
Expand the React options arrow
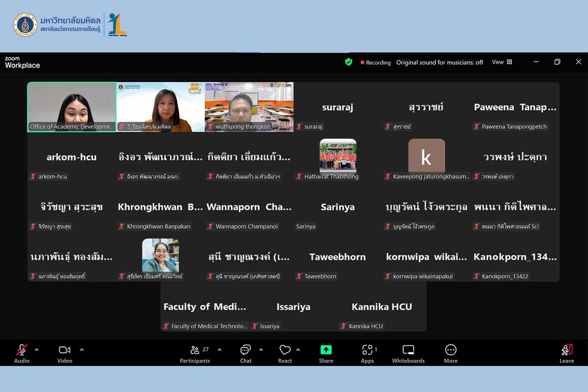[x=298, y=350]
